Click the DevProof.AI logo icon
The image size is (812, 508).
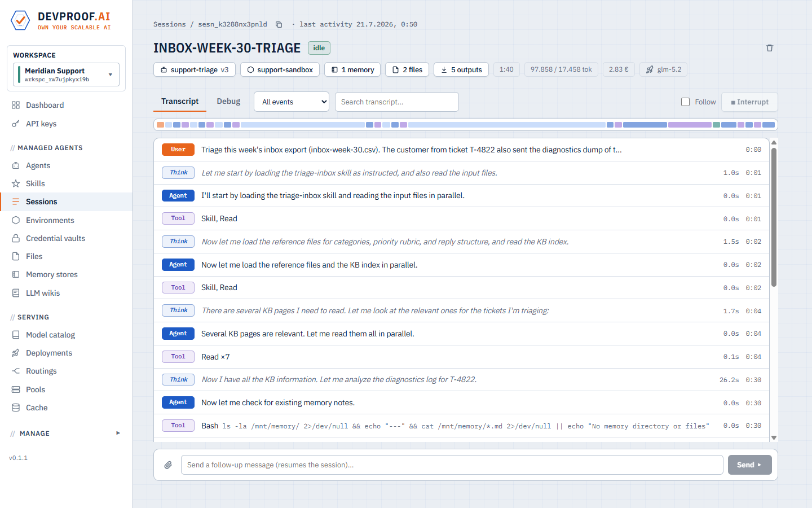pos(20,20)
